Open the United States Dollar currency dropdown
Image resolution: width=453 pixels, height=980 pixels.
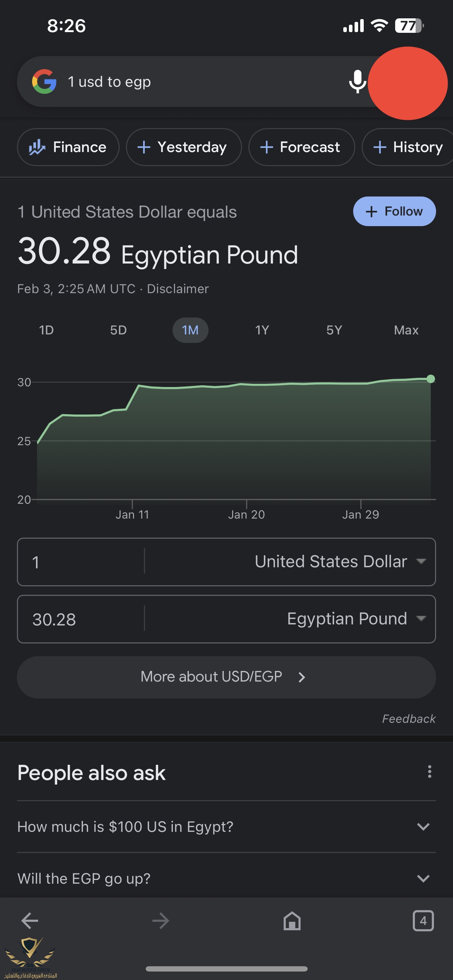point(340,562)
